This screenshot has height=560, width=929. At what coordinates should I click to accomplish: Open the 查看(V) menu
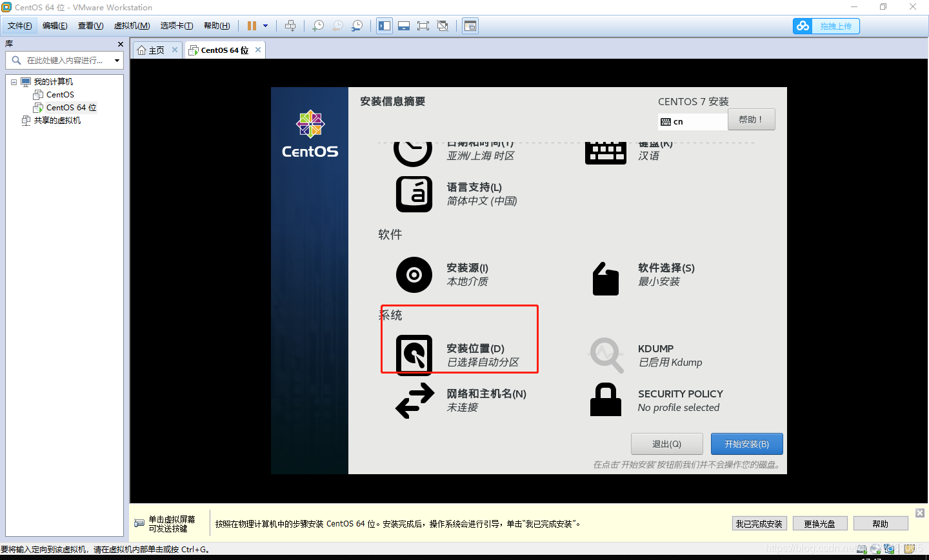coord(90,26)
